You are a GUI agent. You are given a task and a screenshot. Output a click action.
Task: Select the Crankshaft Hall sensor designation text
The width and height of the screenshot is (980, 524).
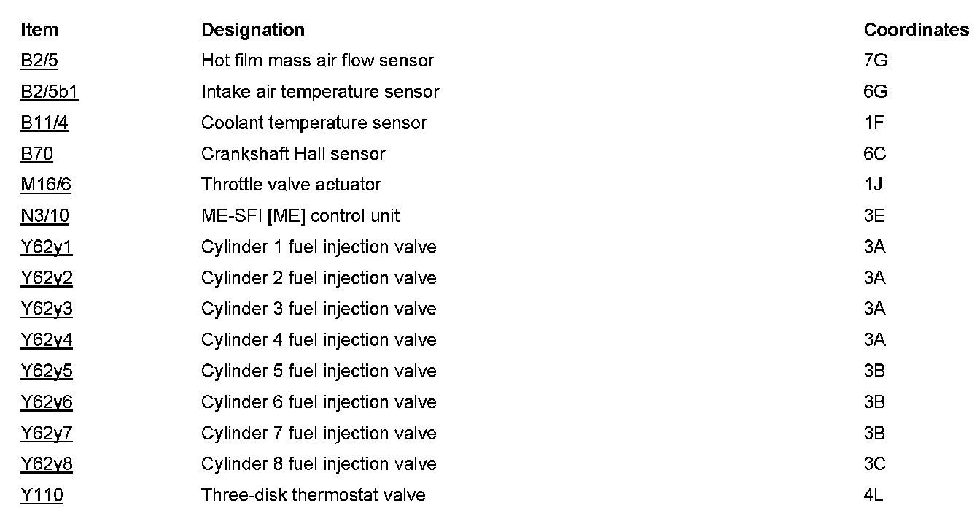[x=293, y=154]
